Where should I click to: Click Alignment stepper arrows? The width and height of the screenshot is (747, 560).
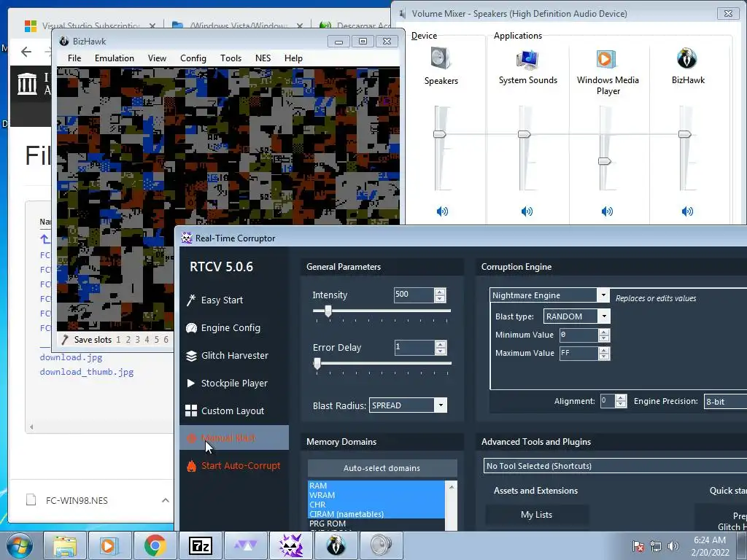pyautogui.click(x=621, y=401)
